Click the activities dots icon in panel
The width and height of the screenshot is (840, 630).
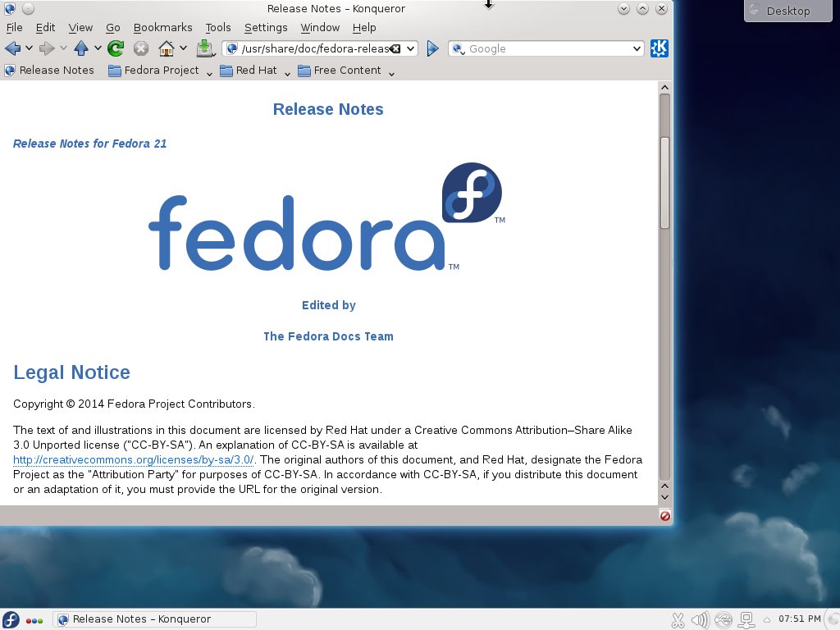tap(34, 620)
